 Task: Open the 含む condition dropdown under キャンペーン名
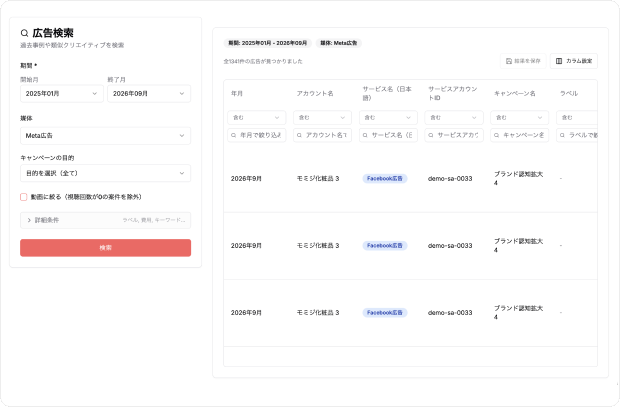(519, 117)
